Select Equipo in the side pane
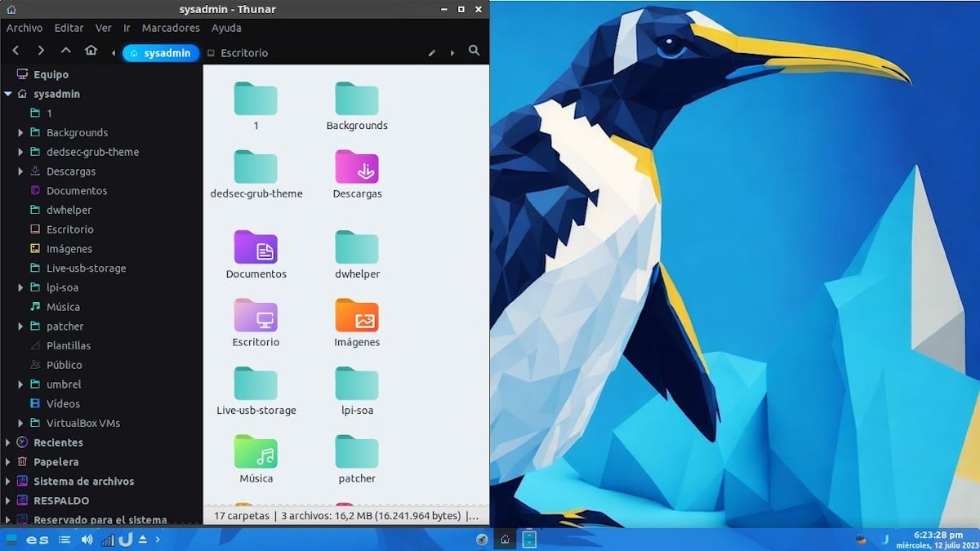The height and width of the screenshot is (551, 980). point(51,74)
